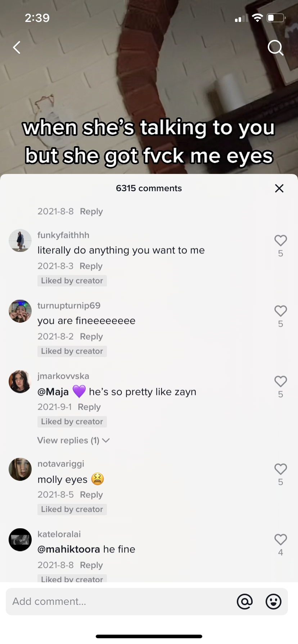
Task: Reply to notavariggi's molly eyes comment
Action: pyautogui.click(x=91, y=494)
